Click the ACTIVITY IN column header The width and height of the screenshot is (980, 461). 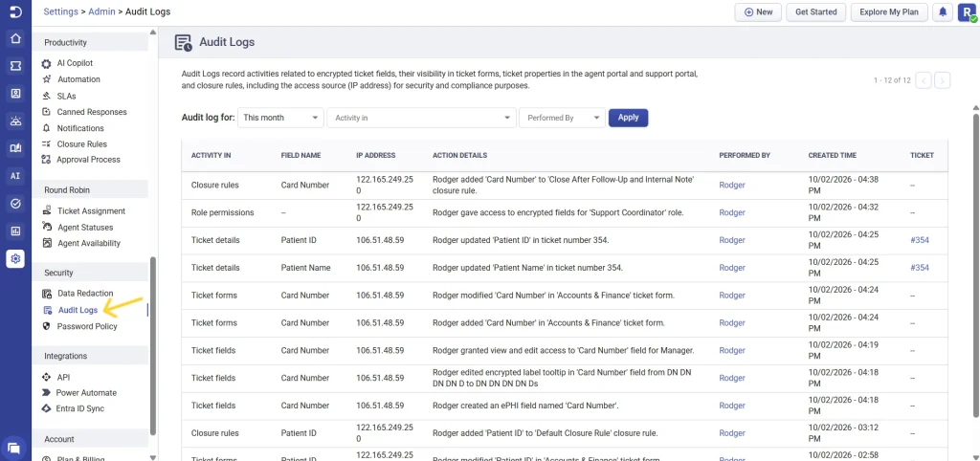click(212, 155)
